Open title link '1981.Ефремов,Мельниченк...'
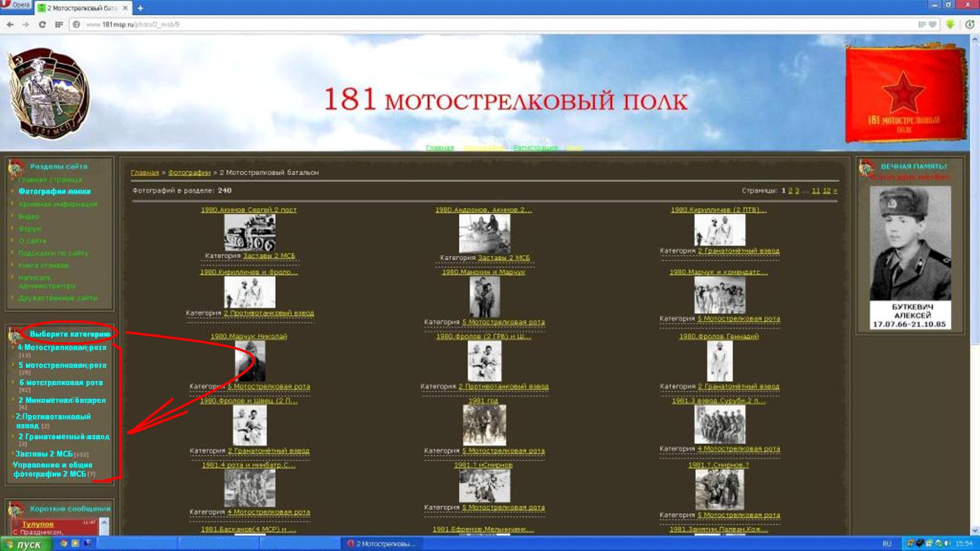The height and width of the screenshot is (551, 980). click(483, 529)
